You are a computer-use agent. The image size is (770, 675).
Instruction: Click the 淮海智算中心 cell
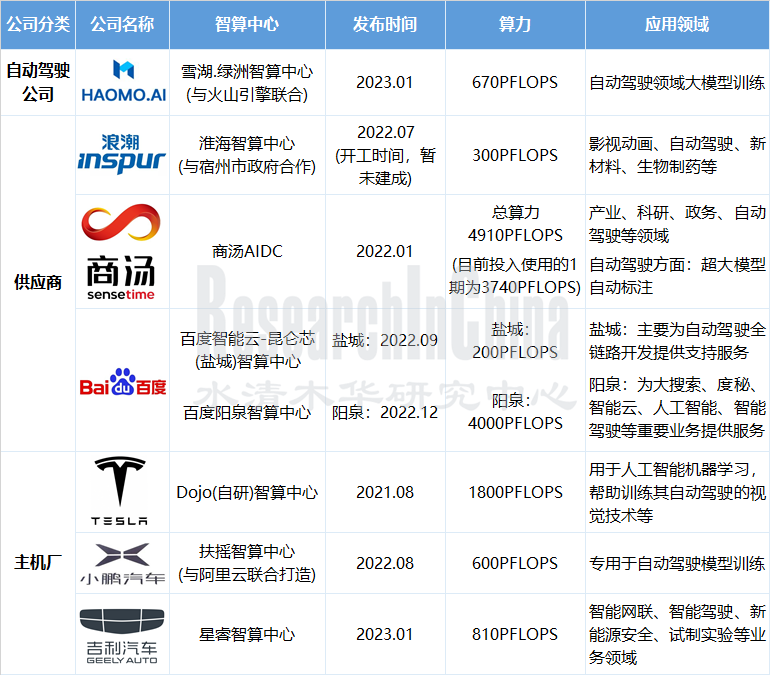(x=247, y=155)
